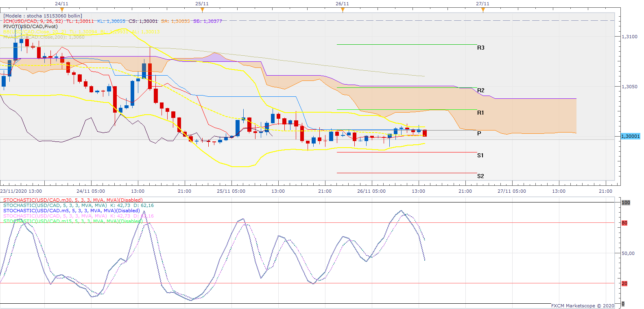Screen dimensions: 644x309
Task: Click the Modele stocha bollin template title
Action: pos(43,16)
